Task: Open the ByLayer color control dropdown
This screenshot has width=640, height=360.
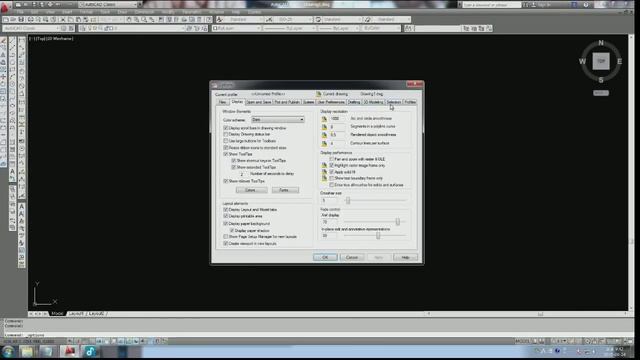Action: 237,28
